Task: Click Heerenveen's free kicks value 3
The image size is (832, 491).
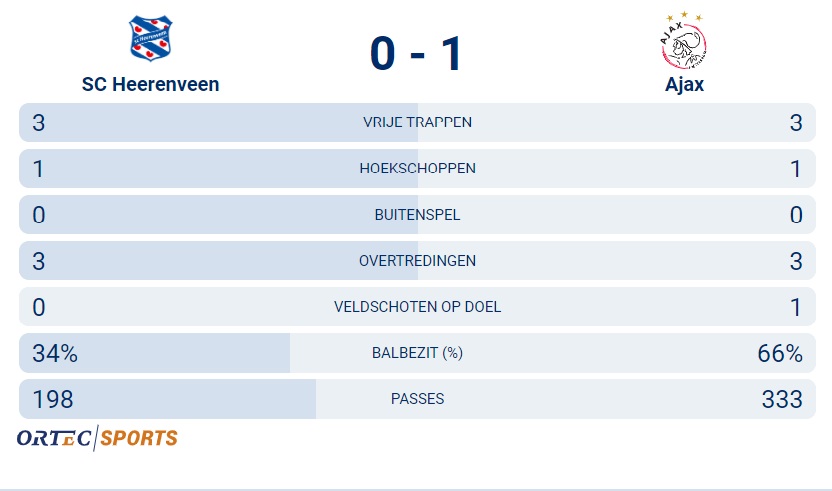Action: click(x=39, y=123)
